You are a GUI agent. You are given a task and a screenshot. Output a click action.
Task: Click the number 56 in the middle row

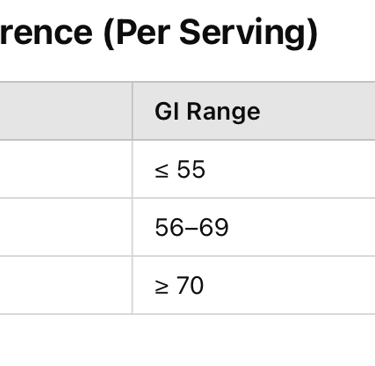coord(169,228)
